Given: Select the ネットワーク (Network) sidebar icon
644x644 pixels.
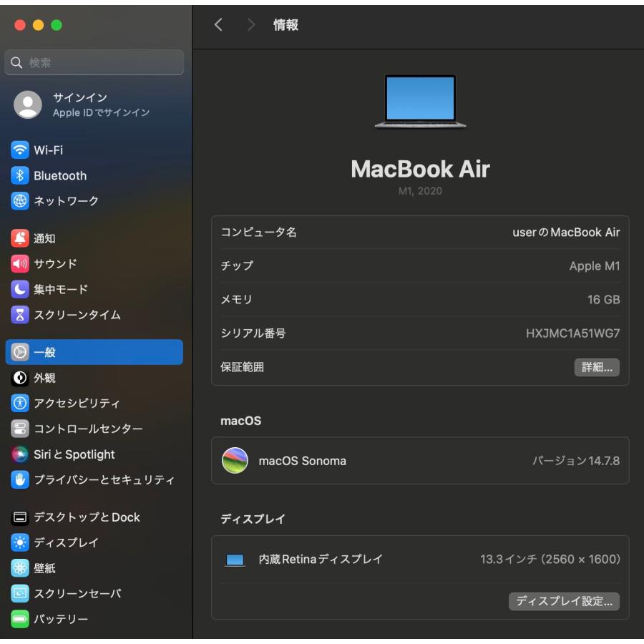Looking at the screenshot, I should (64, 201).
